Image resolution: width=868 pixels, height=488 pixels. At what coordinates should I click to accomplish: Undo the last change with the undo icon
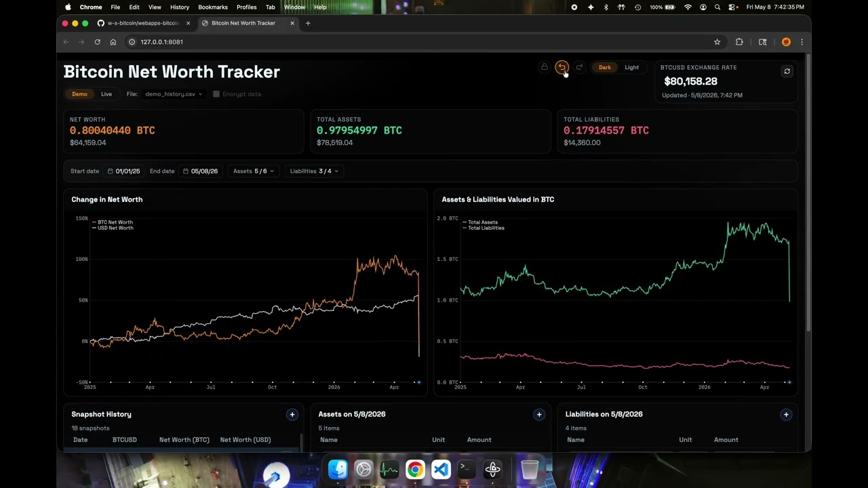(x=561, y=67)
